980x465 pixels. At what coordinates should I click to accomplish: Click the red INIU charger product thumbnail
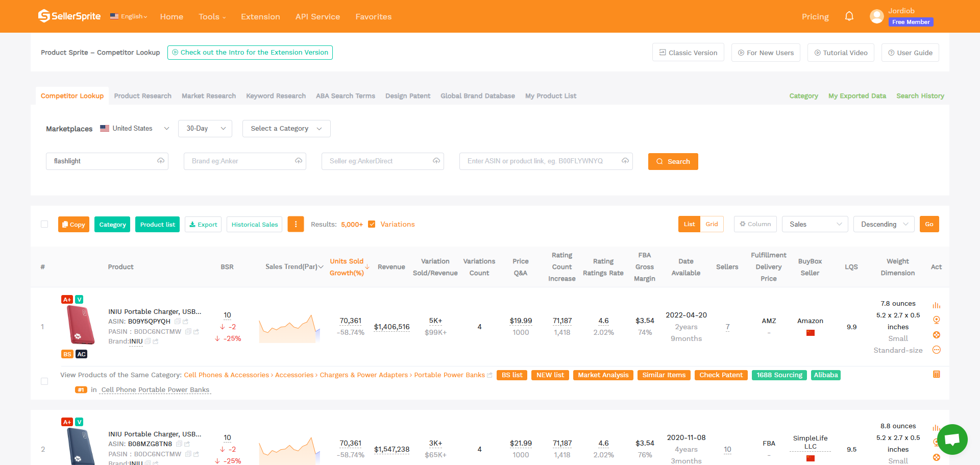point(81,325)
